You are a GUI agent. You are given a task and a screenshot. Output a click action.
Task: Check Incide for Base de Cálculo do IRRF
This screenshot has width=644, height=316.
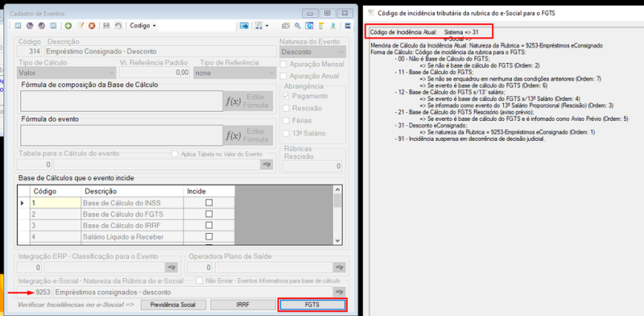click(x=209, y=225)
